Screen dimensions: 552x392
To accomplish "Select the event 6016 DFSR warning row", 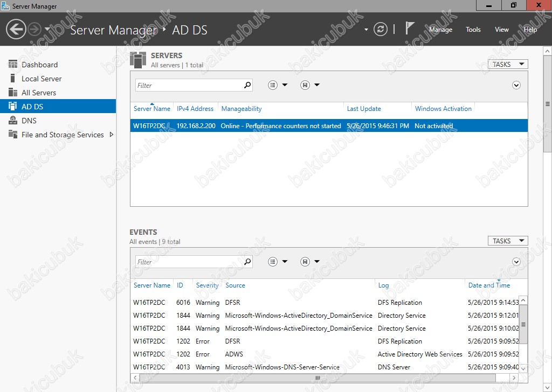I will click(x=326, y=303).
